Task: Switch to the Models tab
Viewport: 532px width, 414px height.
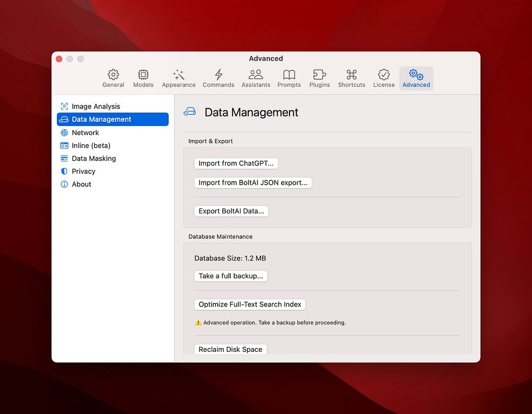Action: click(x=143, y=78)
